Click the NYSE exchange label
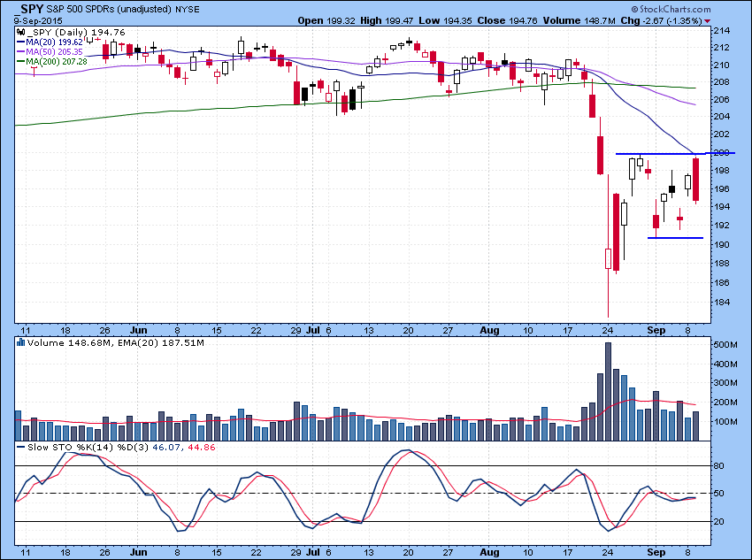The image size is (752, 560). click(187, 9)
